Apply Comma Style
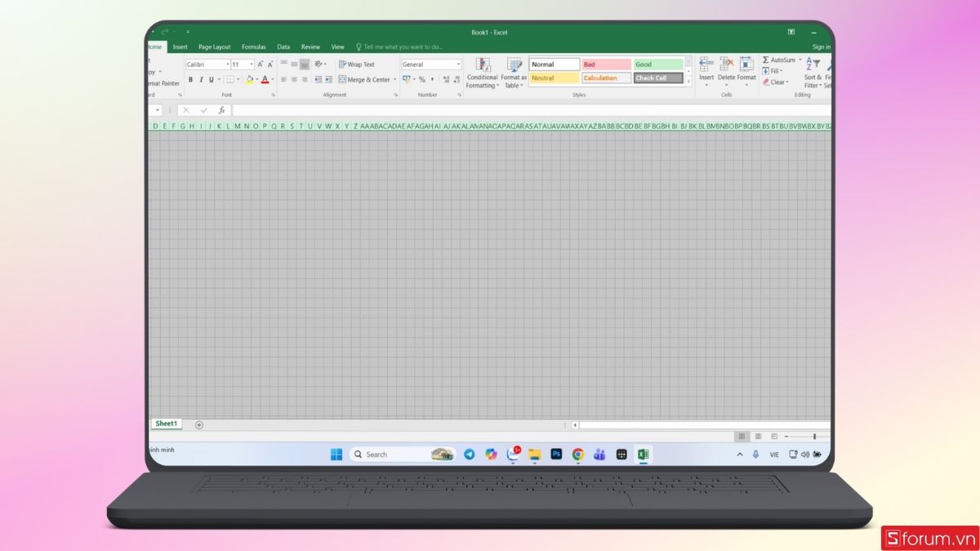This screenshot has width=980, height=551. pyautogui.click(x=432, y=80)
